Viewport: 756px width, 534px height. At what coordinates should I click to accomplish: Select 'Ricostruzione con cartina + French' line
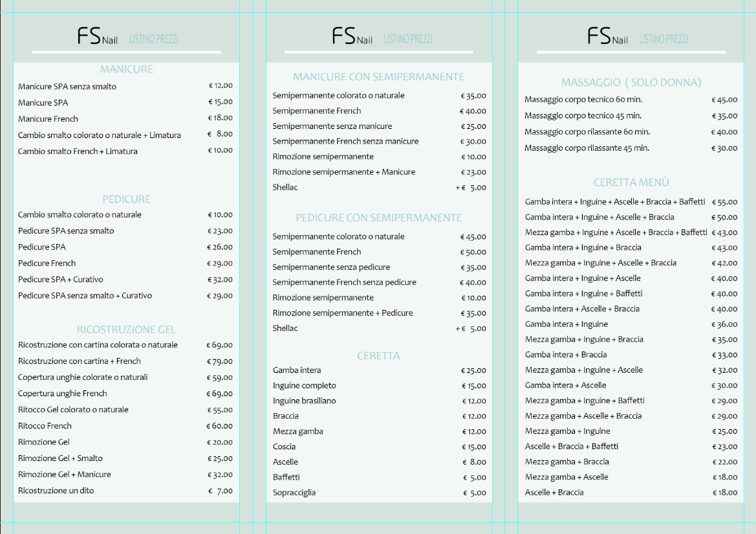80,361
